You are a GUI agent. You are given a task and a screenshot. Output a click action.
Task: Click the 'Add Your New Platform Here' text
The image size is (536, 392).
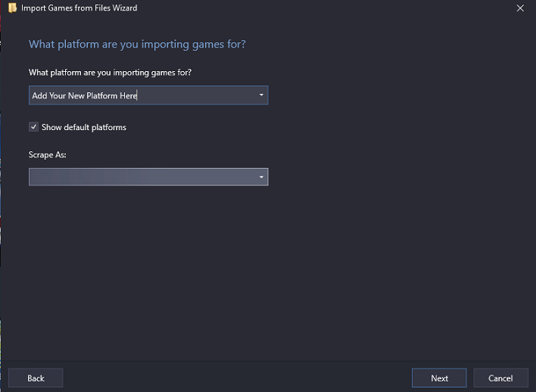[x=85, y=95]
